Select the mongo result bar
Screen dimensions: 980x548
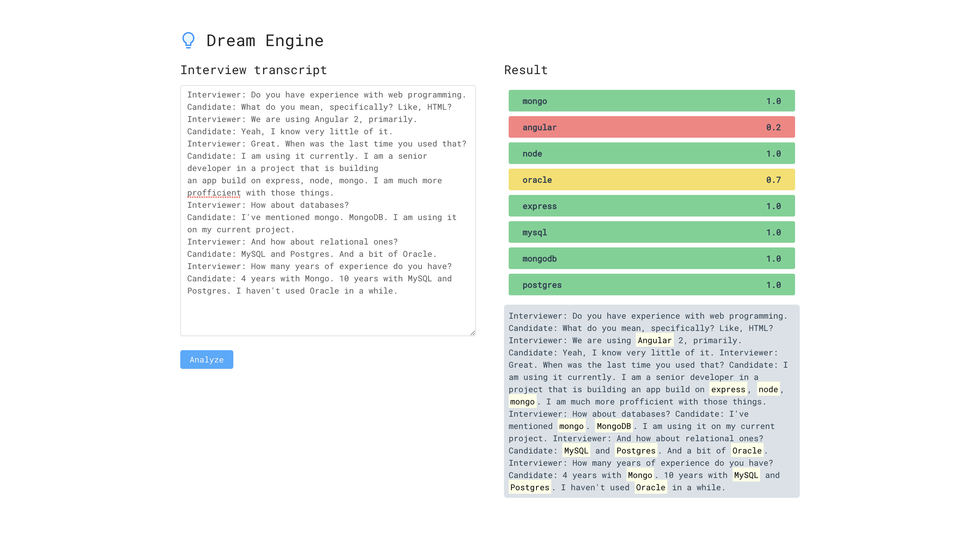click(x=651, y=101)
